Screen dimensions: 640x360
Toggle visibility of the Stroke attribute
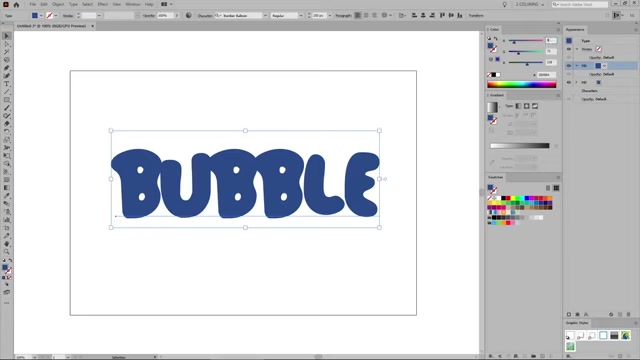569,49
